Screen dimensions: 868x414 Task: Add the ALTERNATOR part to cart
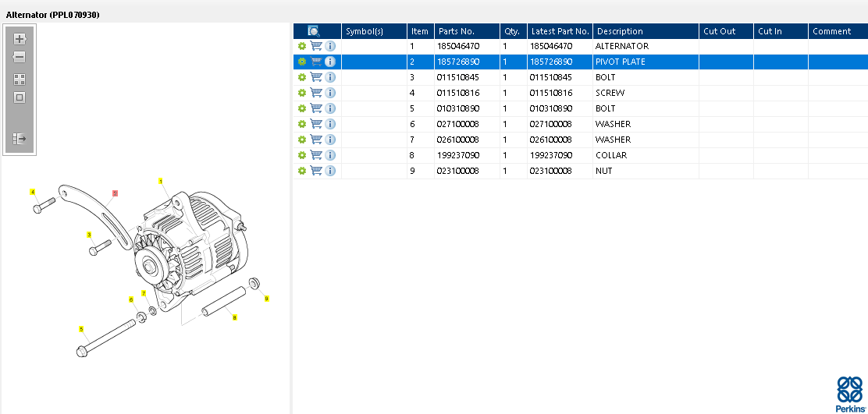(316, 46)
